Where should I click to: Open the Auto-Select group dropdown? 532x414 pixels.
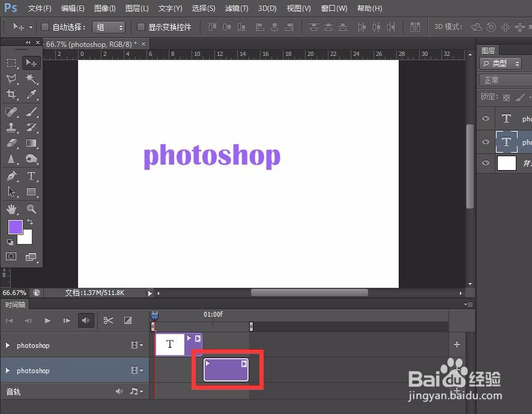click(109, 27)
